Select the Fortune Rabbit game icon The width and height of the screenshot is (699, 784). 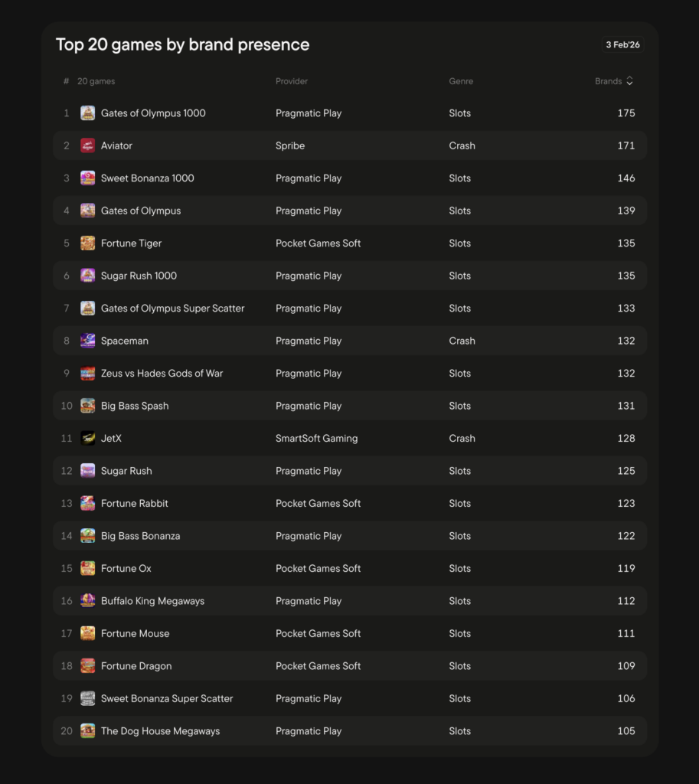point(87,503)
